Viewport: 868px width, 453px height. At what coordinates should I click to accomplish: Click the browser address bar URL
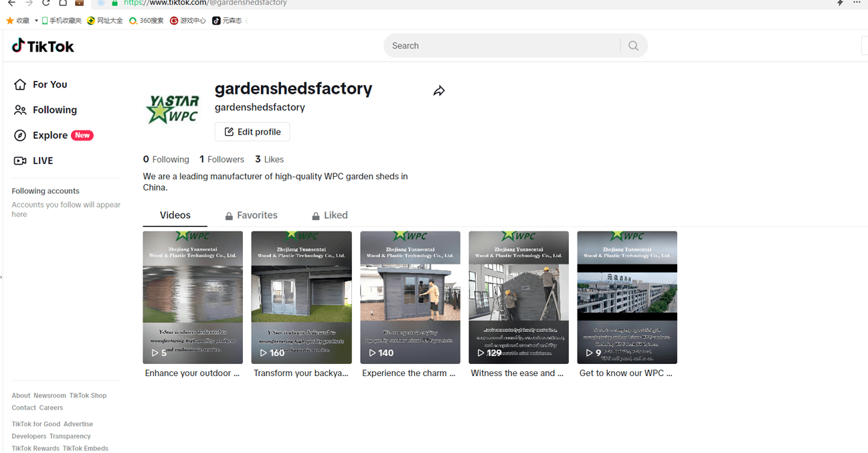click(205, 3)
